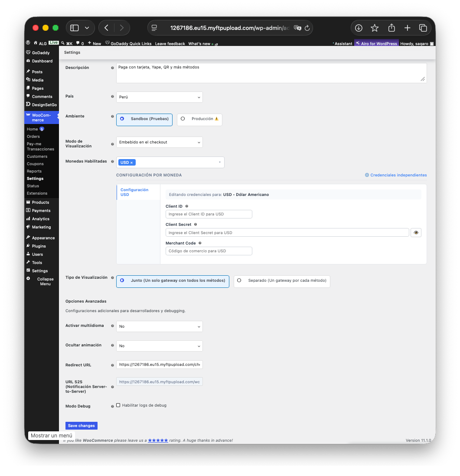
Task: Open Assistant in the admin bar
Action: pyautogui.click(x=343, y=44)
